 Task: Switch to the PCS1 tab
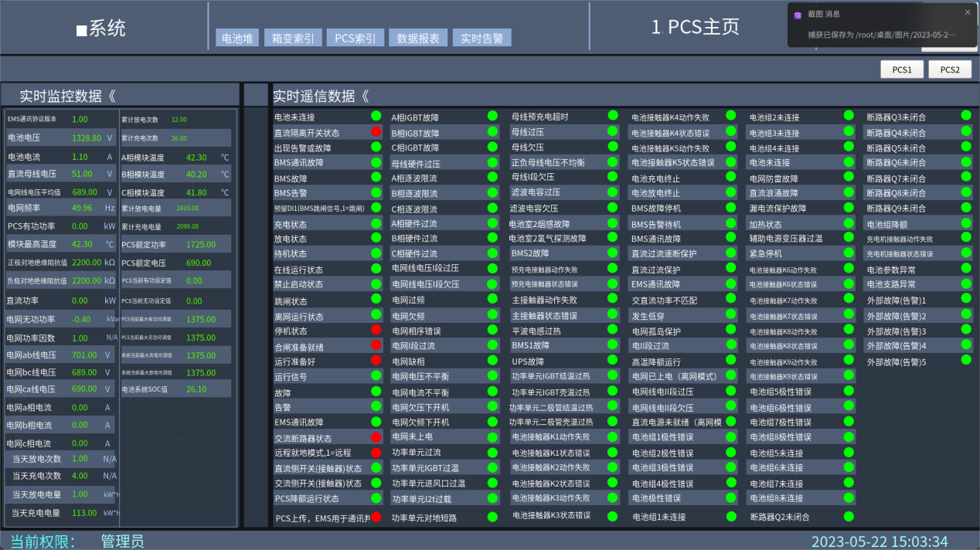pos(902,69)
